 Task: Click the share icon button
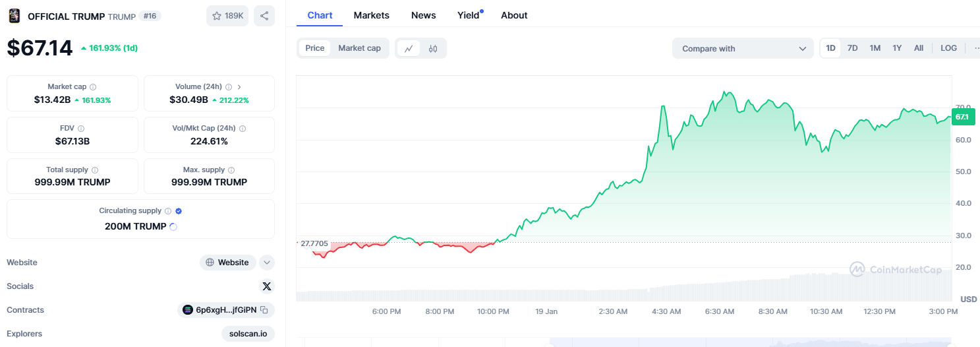point(264,16)
